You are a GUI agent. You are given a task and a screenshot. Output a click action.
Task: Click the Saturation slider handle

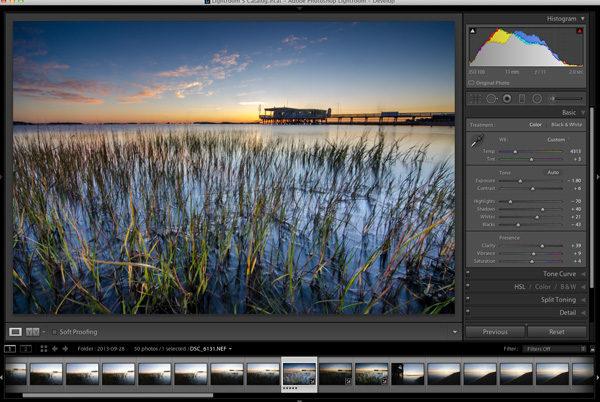click(532, 262)
